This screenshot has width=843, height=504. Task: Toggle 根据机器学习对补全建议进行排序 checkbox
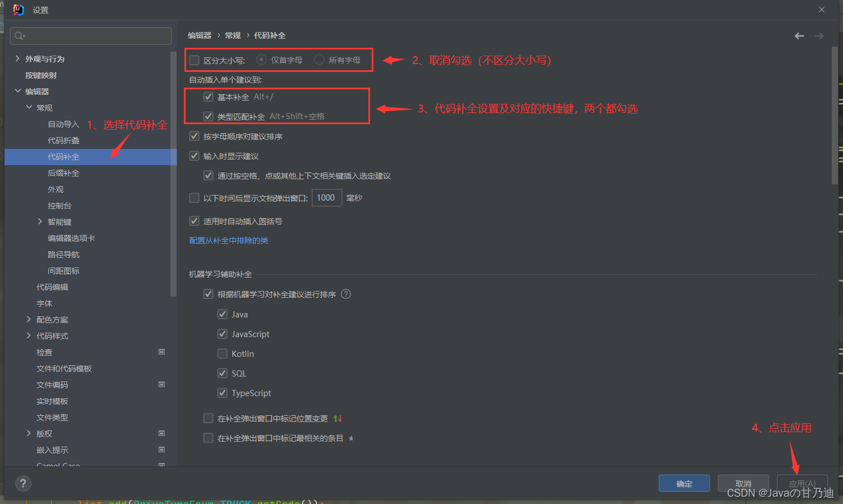pos(209,294)
